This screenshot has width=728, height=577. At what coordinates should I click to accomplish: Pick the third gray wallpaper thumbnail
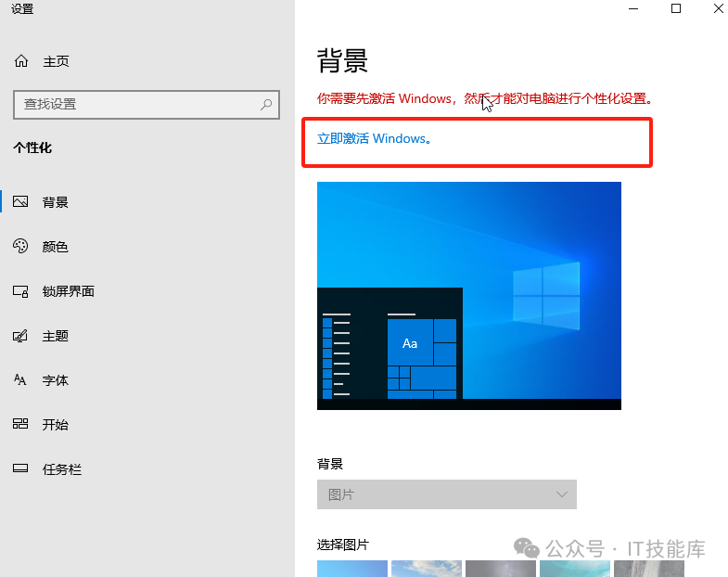pos(500,568)
